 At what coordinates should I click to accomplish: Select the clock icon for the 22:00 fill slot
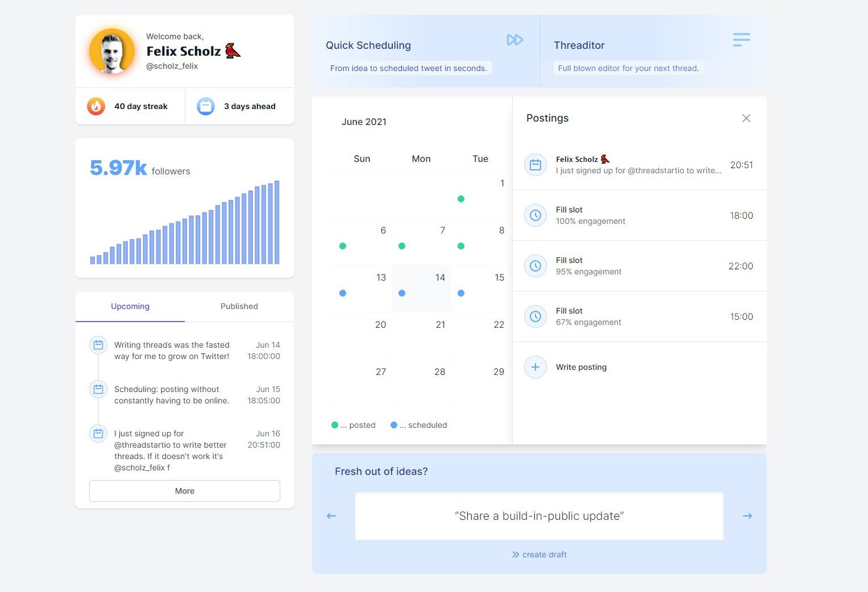(x=535, y=265)
